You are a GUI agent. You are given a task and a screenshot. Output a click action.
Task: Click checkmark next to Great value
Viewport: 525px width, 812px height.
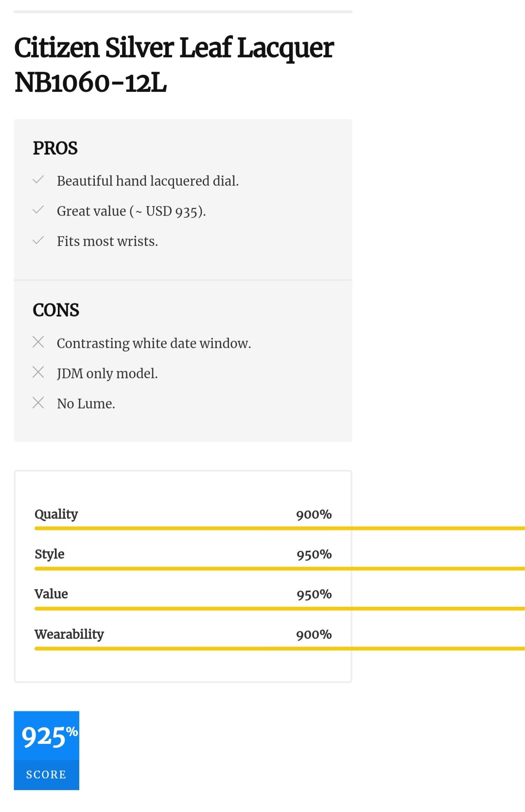coord(38,210)
